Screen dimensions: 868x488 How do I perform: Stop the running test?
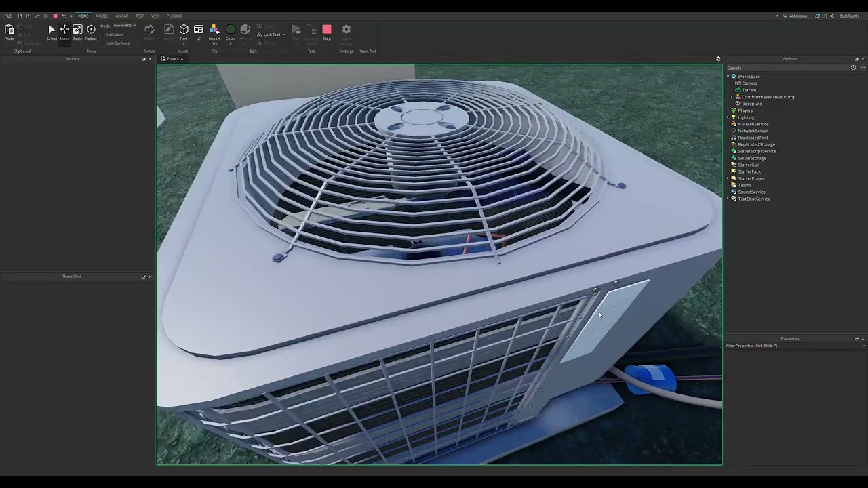pos(327,32)
